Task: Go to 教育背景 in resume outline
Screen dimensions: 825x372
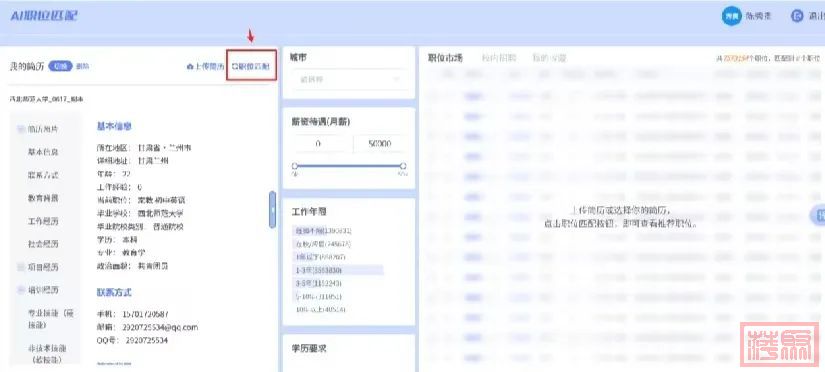Action: point(43,198)
